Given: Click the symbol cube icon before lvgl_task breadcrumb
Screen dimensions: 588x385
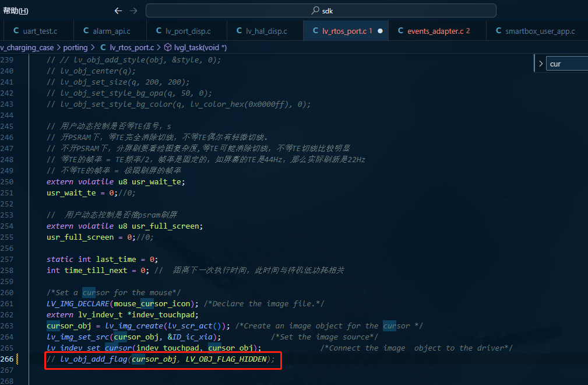Looking at the screenshot, I should click(168, 47).
